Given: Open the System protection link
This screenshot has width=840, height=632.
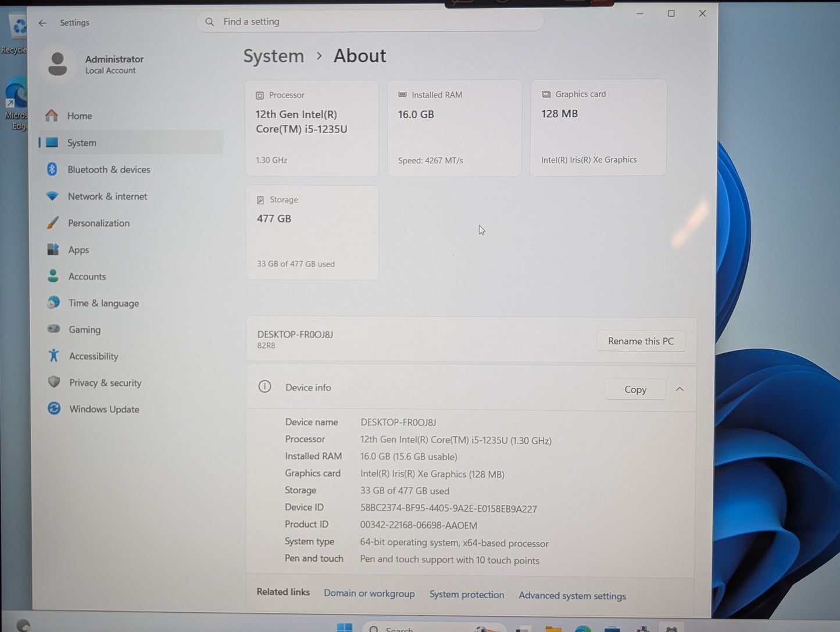Looking at the screenshot, I should (x=467, y=594).
